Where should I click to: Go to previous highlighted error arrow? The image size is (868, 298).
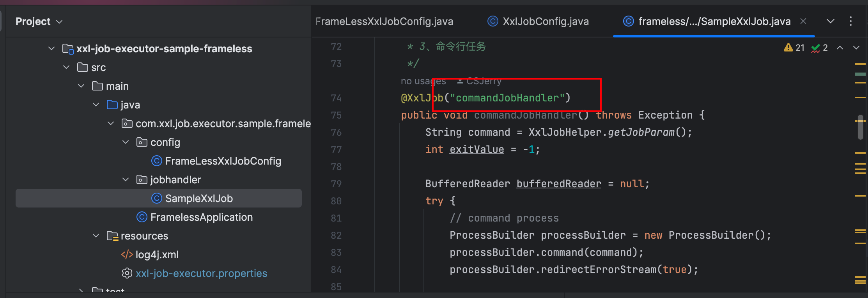click(x=840, y=48)
